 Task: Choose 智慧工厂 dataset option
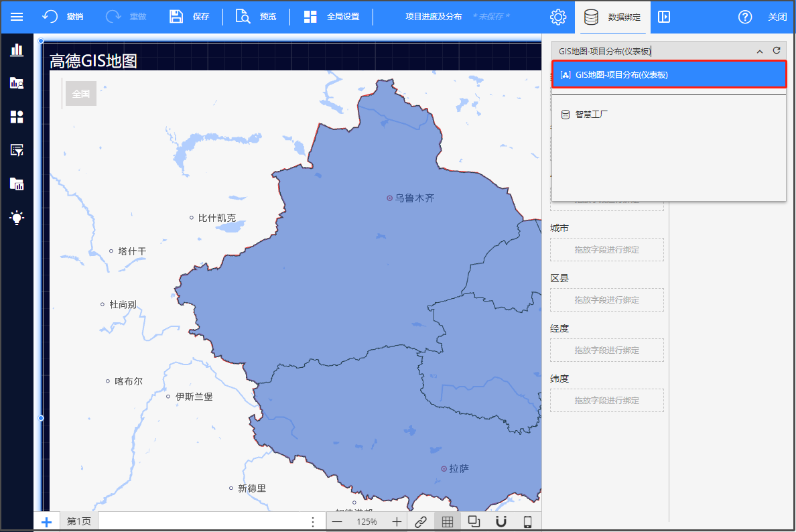[591, 115]
